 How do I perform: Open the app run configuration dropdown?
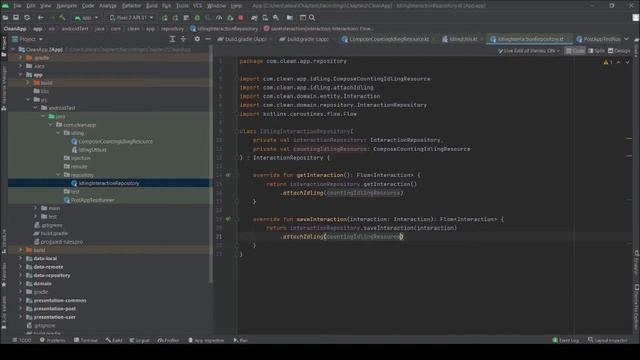(86, 18)
